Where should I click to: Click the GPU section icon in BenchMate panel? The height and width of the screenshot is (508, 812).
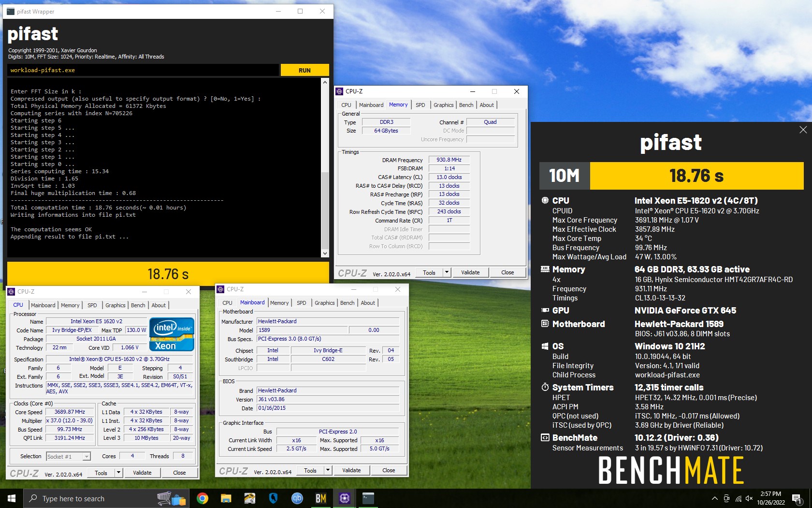tap(545, 310)
